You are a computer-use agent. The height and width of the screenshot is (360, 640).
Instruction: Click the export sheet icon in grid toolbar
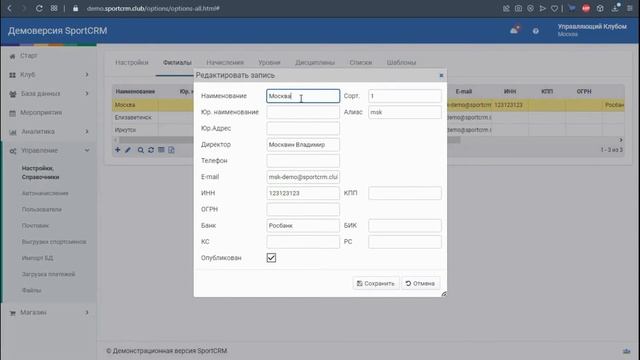171,150
